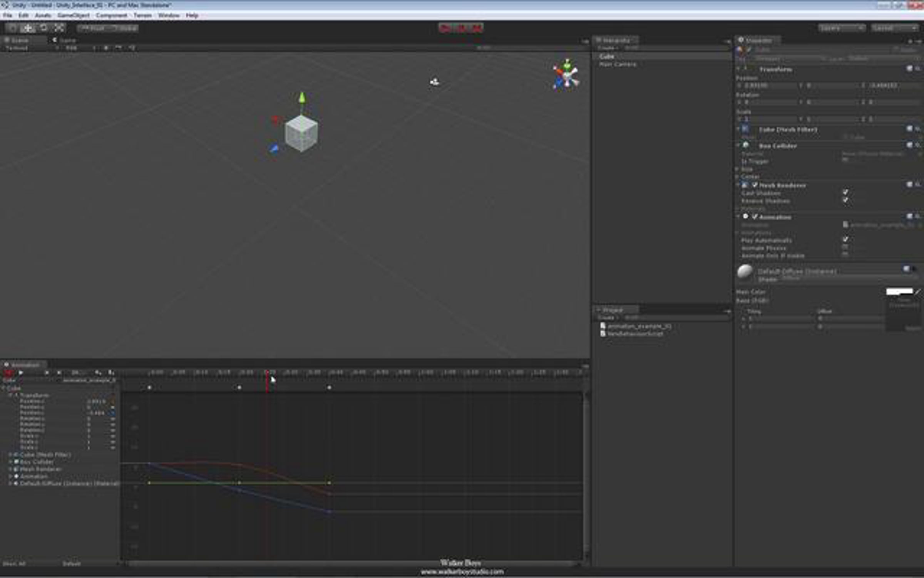Click the Add Event button in Animation panel
The width and height of the screenshot is (924, 578).
pyautogui.click(x=111, y=373)
